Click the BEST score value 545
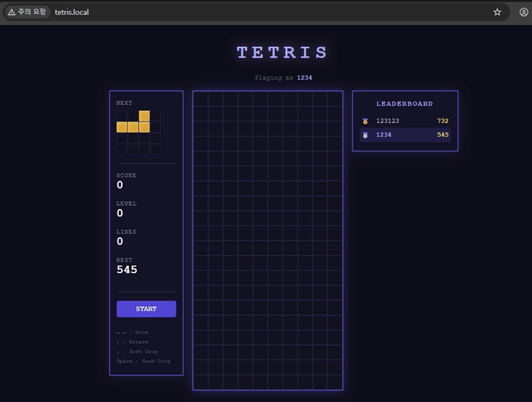 127,269
